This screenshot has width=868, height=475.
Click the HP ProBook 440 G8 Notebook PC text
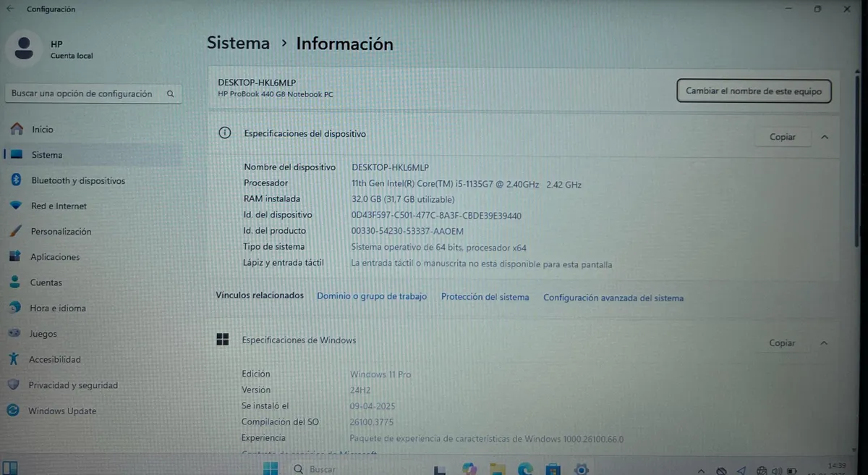[276, 94]
